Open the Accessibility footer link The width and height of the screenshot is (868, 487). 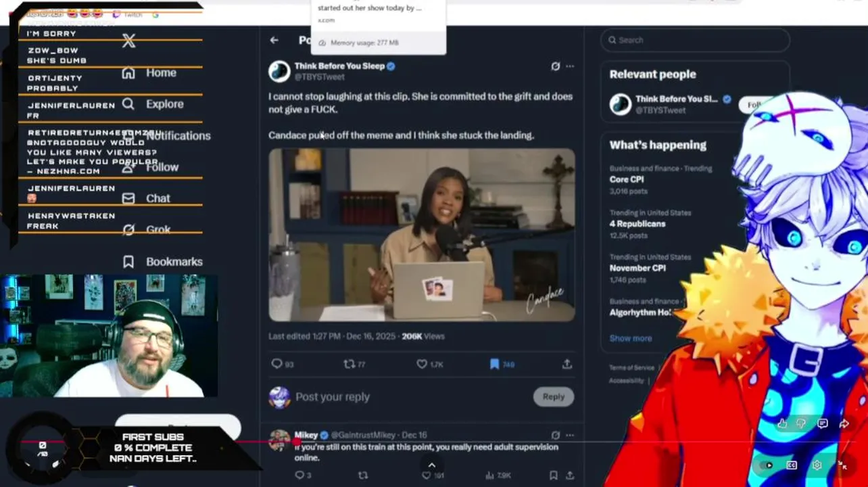[626, 380]
